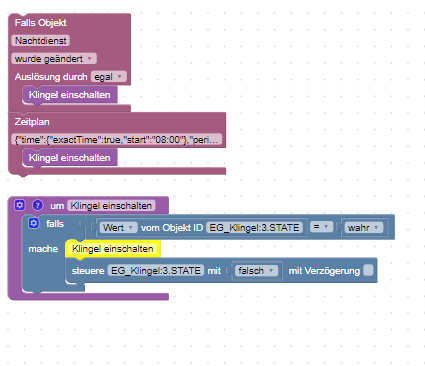Click the 'mache' label in the if block

pos(43,249)
